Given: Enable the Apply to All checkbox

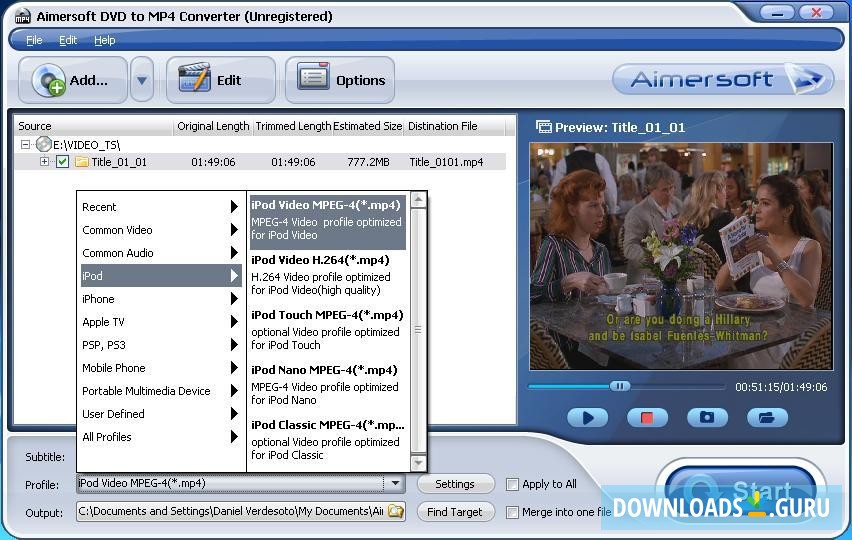Looking at the screenshot, I should [512, 485].
